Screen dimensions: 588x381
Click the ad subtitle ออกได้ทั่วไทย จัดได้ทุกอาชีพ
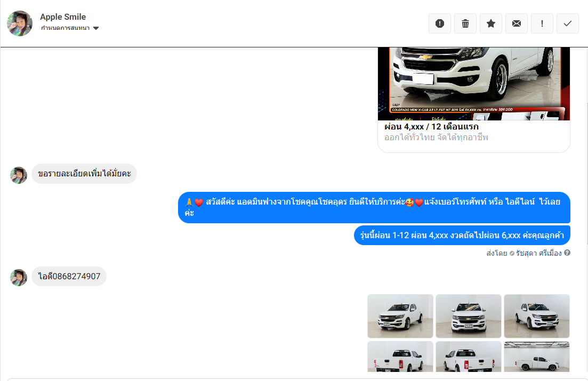point(436,137)
